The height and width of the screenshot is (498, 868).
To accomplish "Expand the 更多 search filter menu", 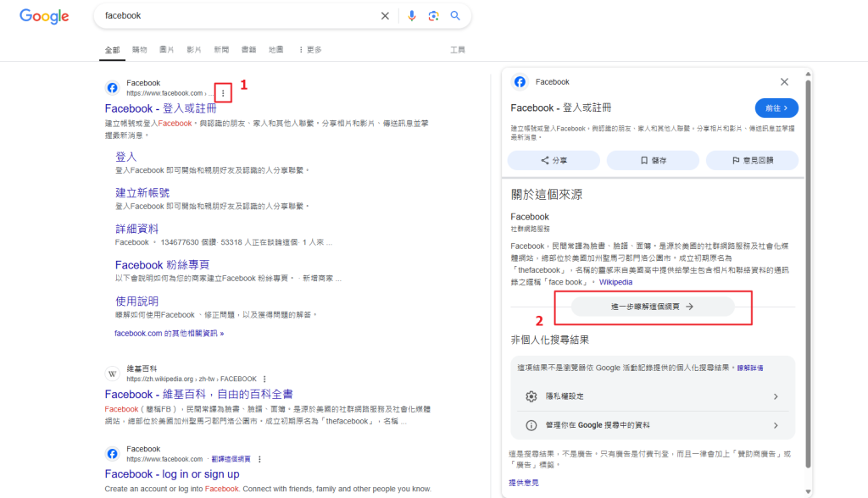I will [310, 50].
